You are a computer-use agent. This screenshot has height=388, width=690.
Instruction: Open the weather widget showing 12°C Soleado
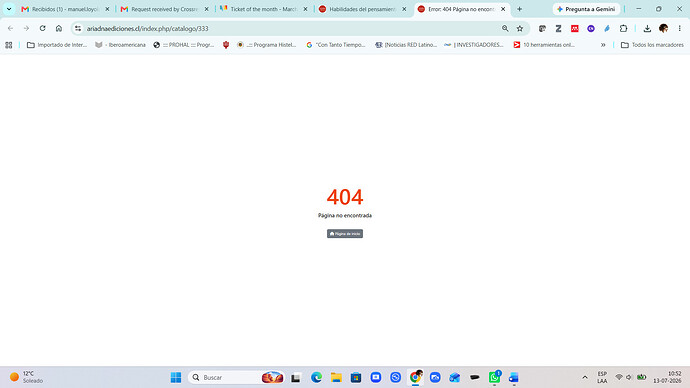[x=26, y=377]
